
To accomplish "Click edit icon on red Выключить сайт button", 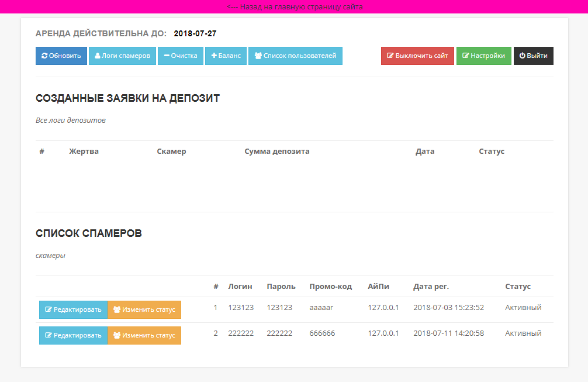I will click(390, 56).
